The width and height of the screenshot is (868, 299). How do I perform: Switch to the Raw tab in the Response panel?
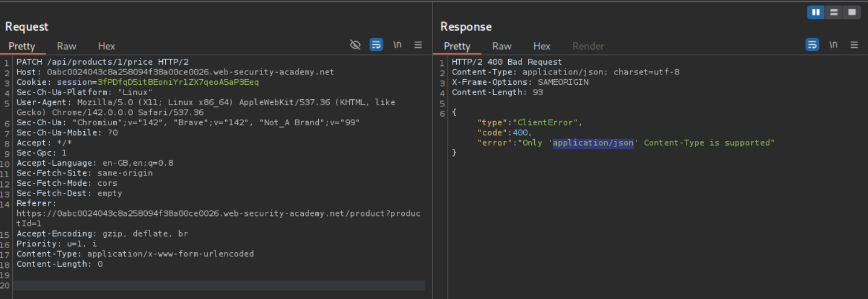click(501, 46)
